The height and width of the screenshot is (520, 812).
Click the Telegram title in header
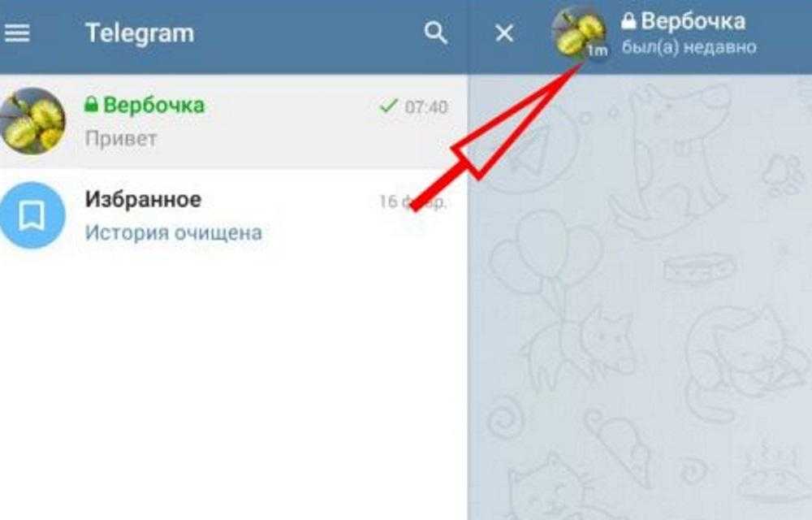click(140, 33)
